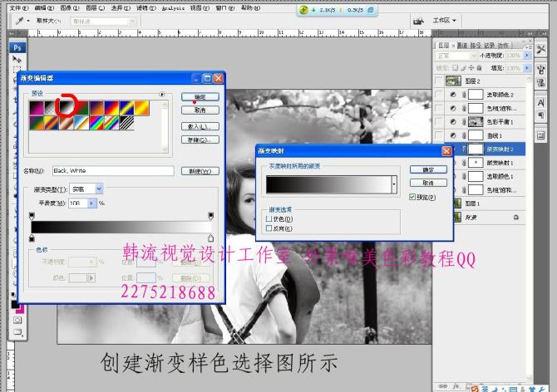
Task: Open the Edit (编辑) menu
Action: tap(45, 7)
